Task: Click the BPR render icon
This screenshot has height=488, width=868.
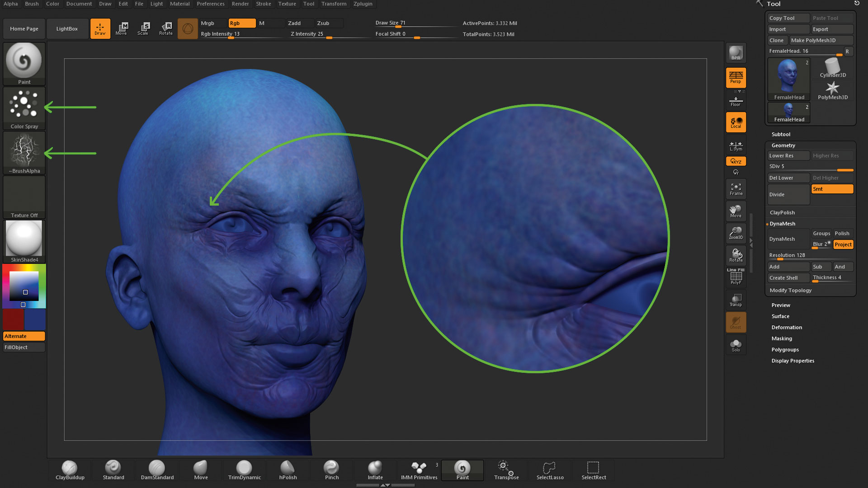Action: pyautogui.click(x=736, y=53)
